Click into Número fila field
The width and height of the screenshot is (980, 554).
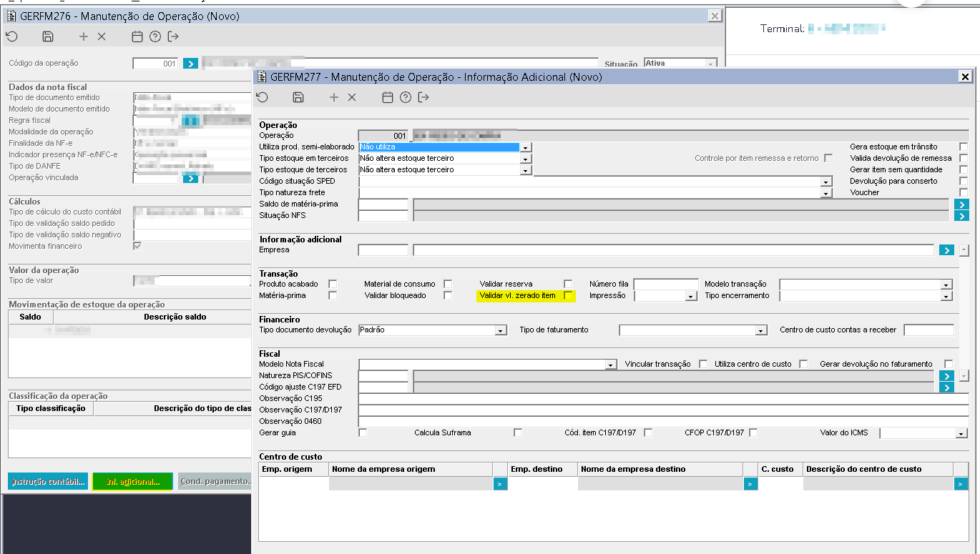tap(666, 284)
